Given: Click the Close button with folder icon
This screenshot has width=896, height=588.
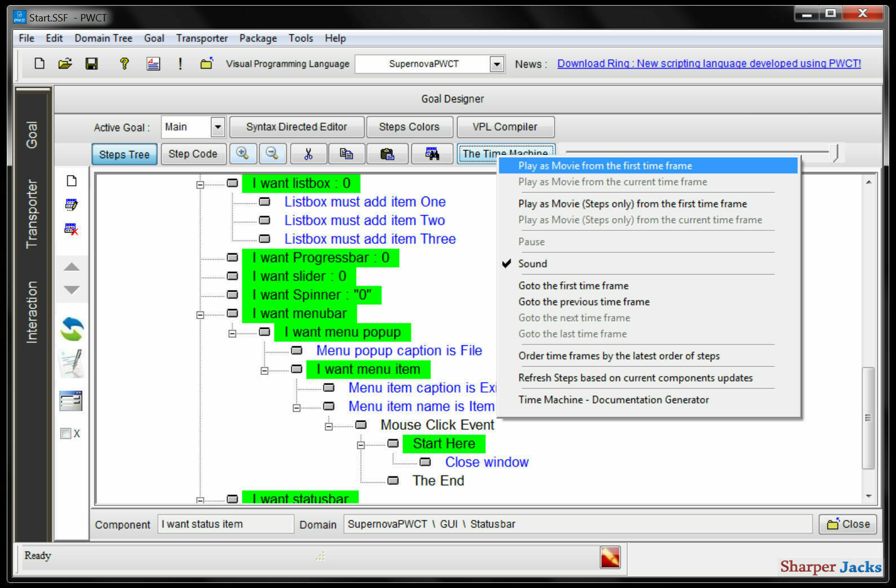Looking at the screenshot, I should pos(848,524).
